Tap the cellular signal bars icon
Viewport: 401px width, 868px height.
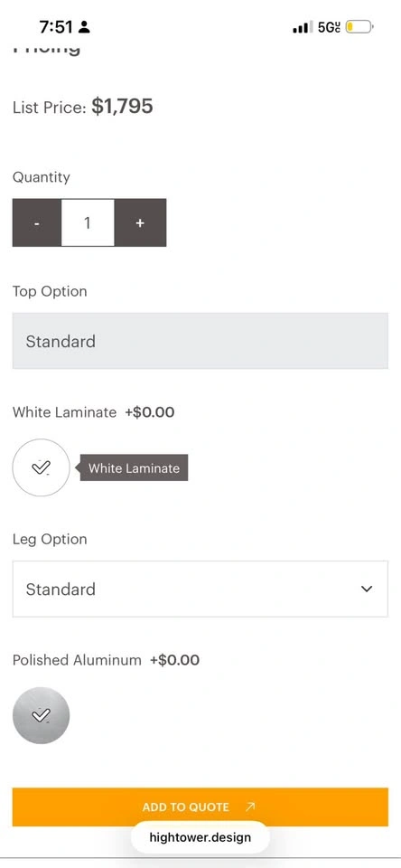coord(303,26)
